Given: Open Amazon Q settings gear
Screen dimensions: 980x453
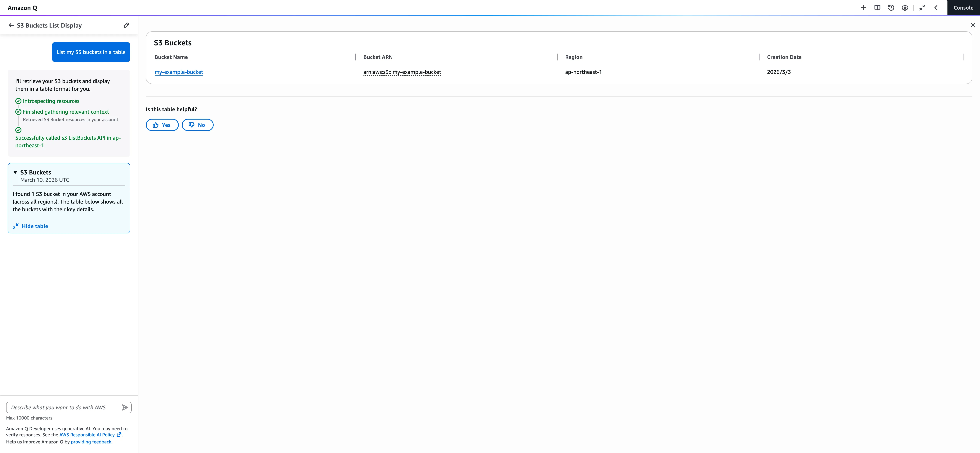Looking at the screenshot, I should point(905,8).
